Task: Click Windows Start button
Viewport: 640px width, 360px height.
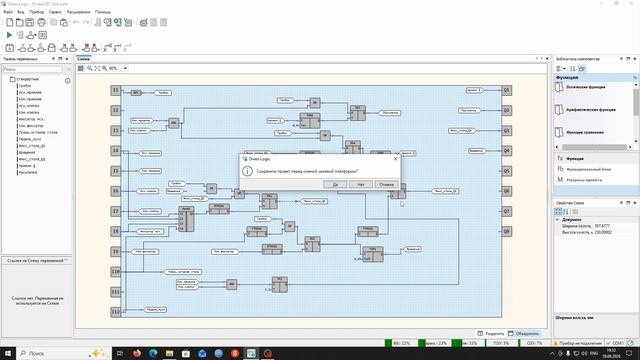Action: coord(8,353)
